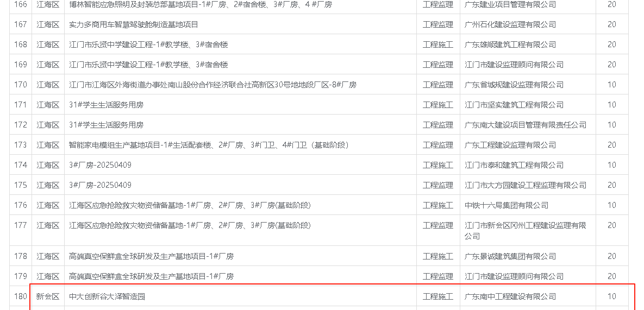Click 新会区 district cell in row 180
The height and width of the screenshot is (310, 644).
click(48, 296)
